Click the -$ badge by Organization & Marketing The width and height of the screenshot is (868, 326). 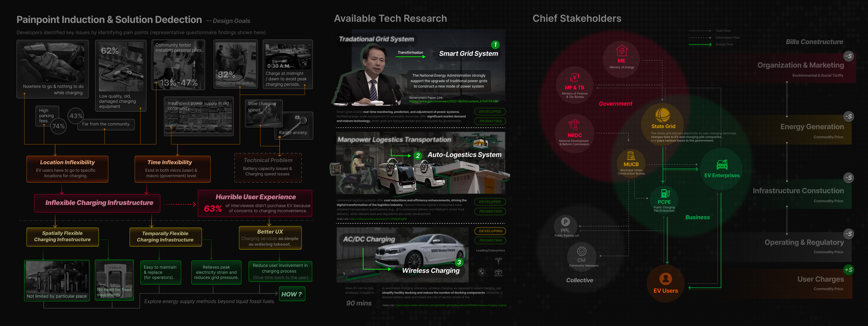[849, 56]
